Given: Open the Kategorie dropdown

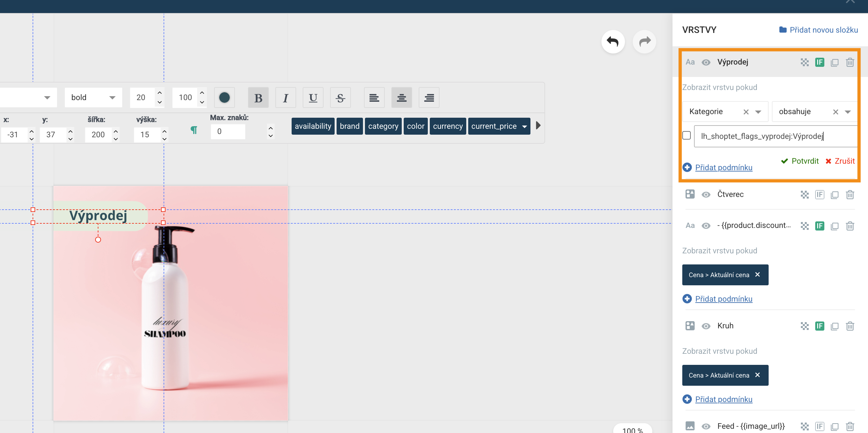Looking at the screenshot, I should (x=758, y=112).
